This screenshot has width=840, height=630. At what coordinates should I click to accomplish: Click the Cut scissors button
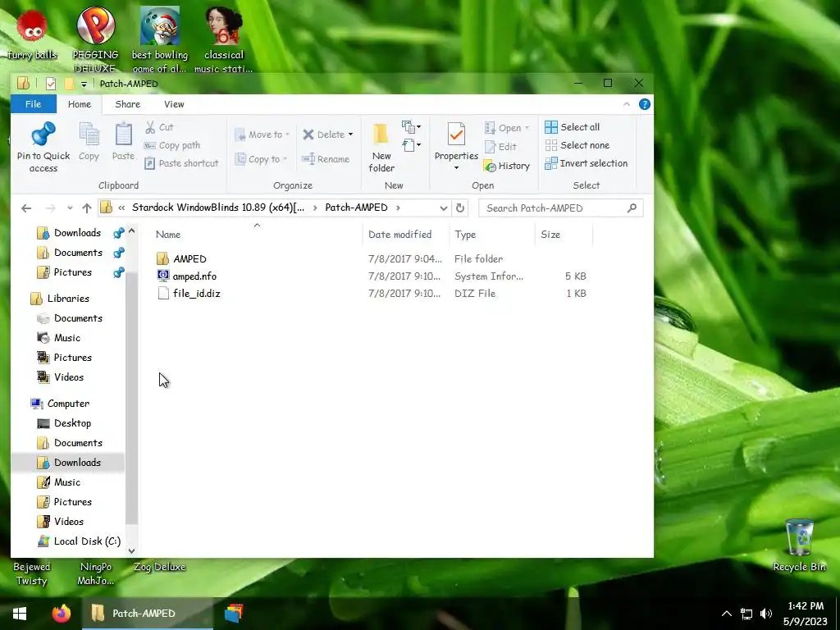(x=159, y=127)
